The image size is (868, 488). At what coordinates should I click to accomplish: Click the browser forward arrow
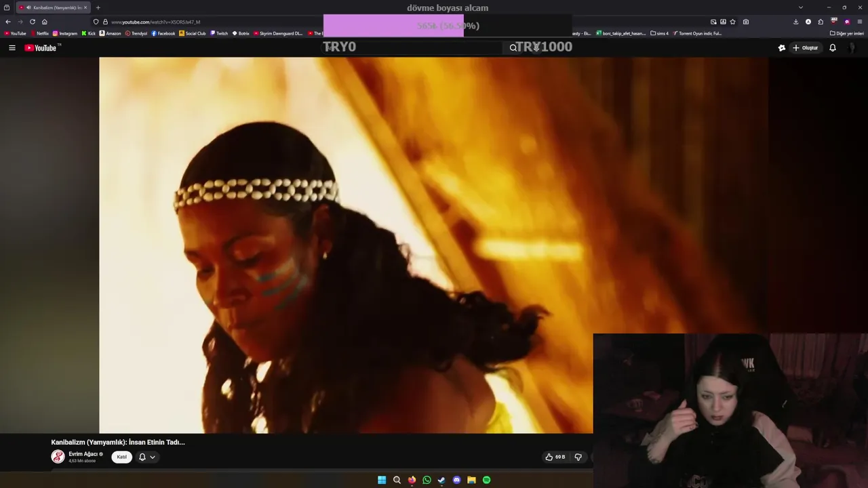click(x=20, y=22)
